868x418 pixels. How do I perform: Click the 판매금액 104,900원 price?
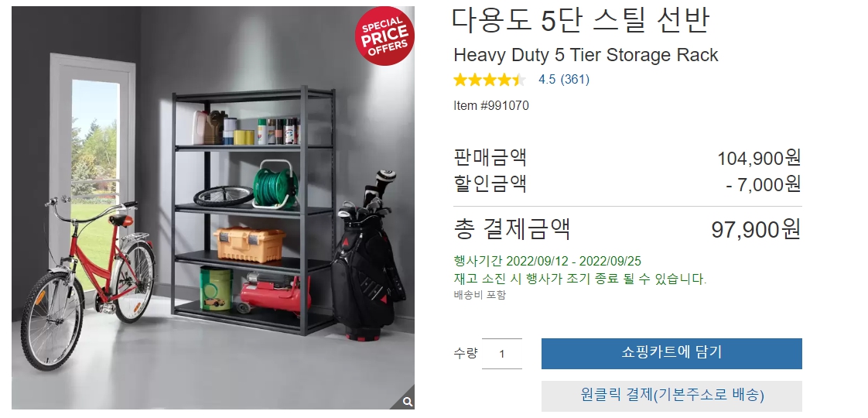point(759,159)
